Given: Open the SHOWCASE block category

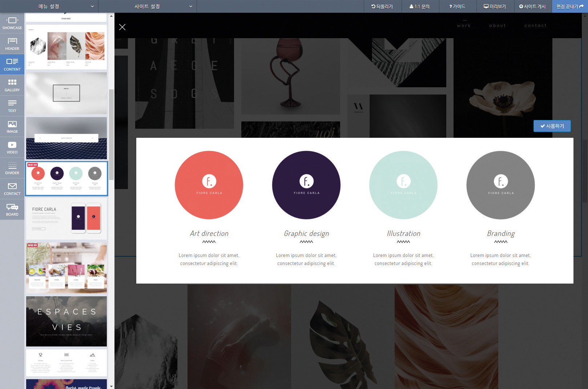Looking at the screenshot, I should (12, 23).
